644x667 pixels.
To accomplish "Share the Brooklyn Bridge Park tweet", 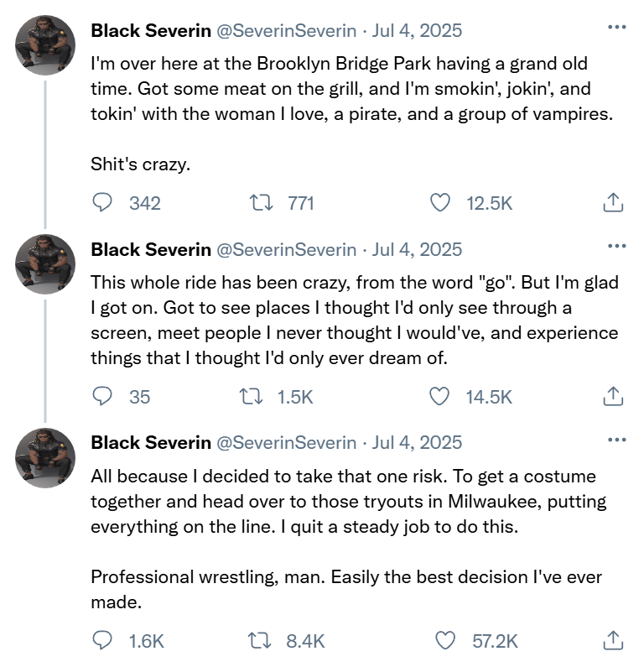I will point(613,202).
